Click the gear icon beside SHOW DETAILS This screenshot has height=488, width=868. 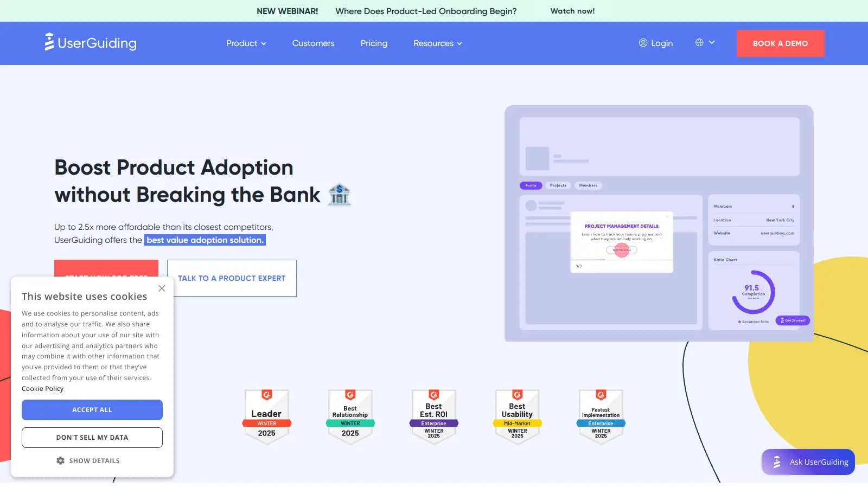pyautogui.click(x=61, y=460)
